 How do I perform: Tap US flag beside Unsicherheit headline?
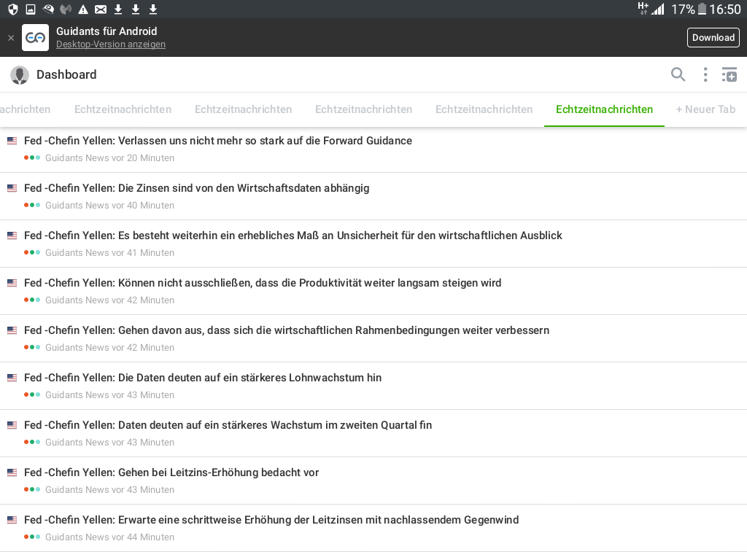click(12, 236)
